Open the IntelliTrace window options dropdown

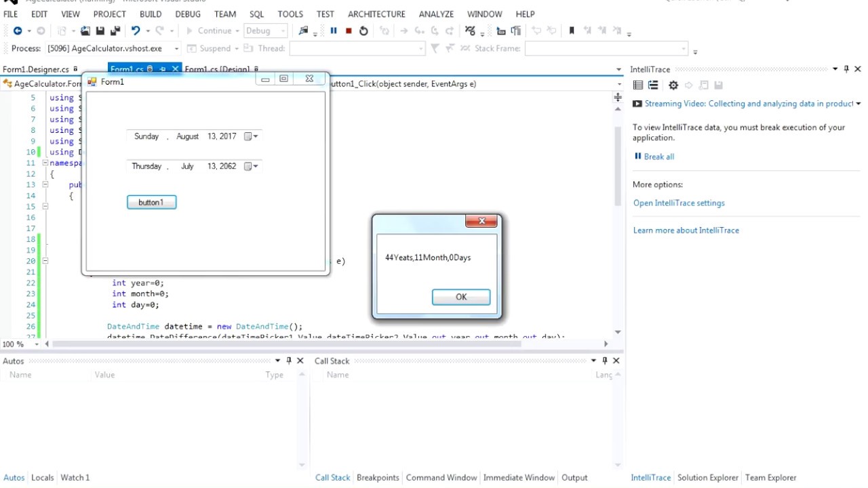point(835,69)
